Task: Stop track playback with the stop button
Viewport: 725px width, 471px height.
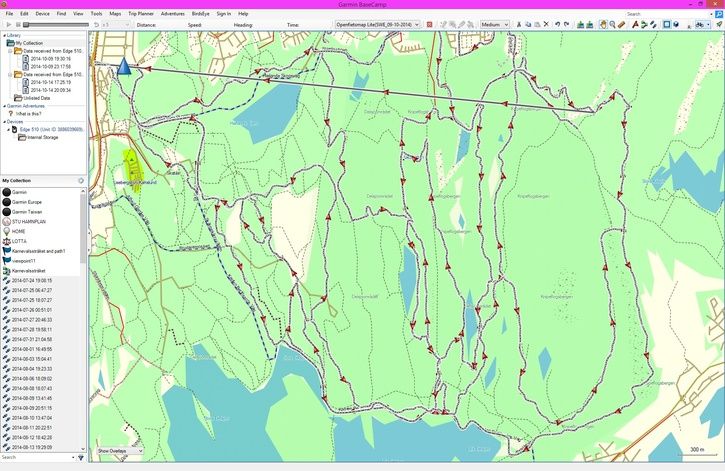Action: click(18, 24)
